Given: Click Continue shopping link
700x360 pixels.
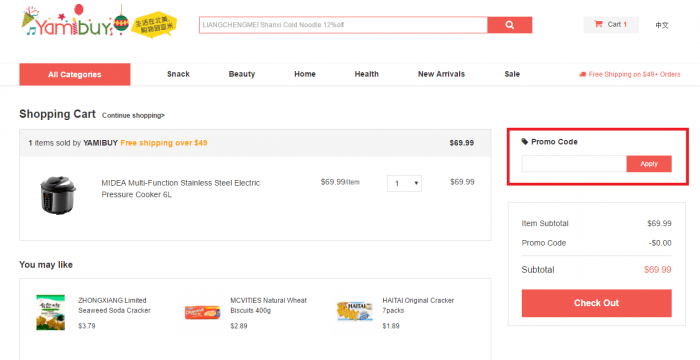Looking at the screenshot, I should (x=133, y=116).
